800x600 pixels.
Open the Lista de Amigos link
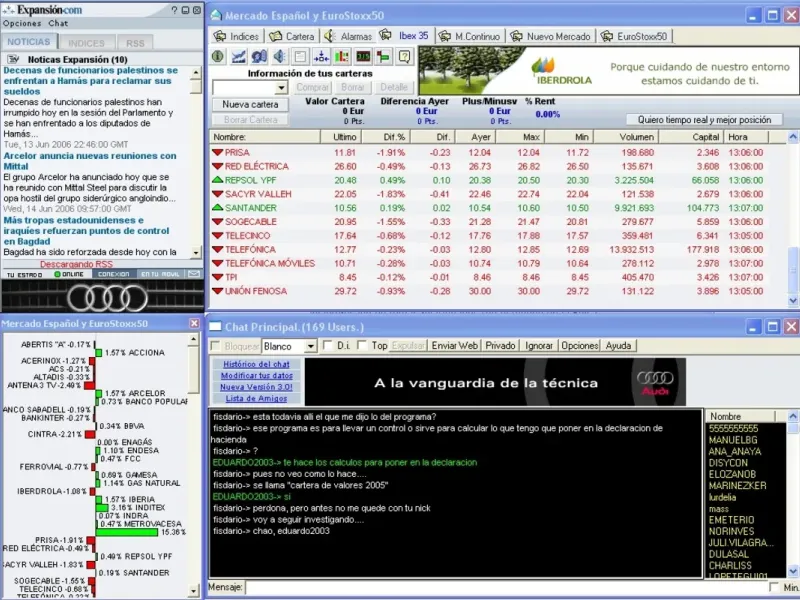click(x=256, y=398)
